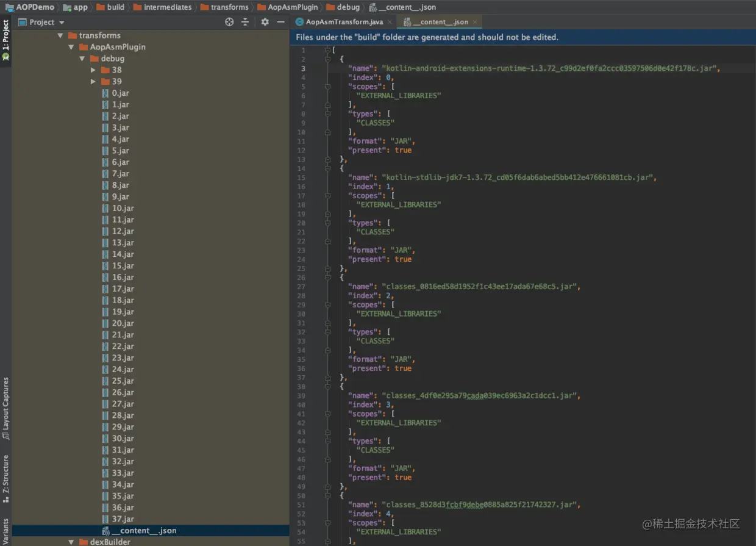This screenshot has width=756, height=546.
Task: Collapse the object at line 14
Action: pos(327,168)
